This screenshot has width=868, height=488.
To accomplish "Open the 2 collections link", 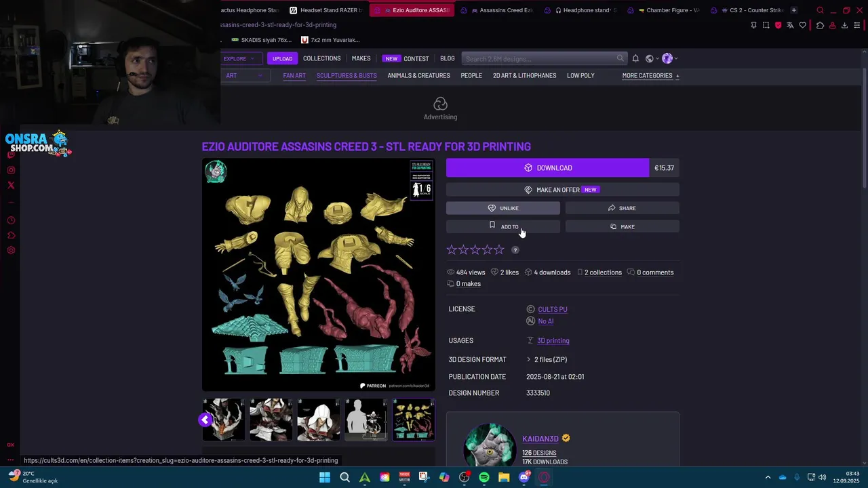I will (x=603, y=272).
